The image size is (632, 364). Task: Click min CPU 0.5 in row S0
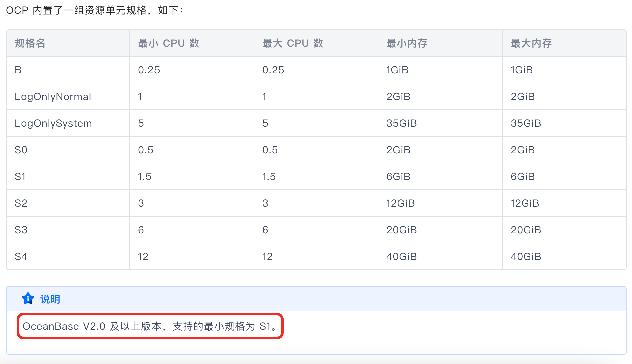click(146, 150)
